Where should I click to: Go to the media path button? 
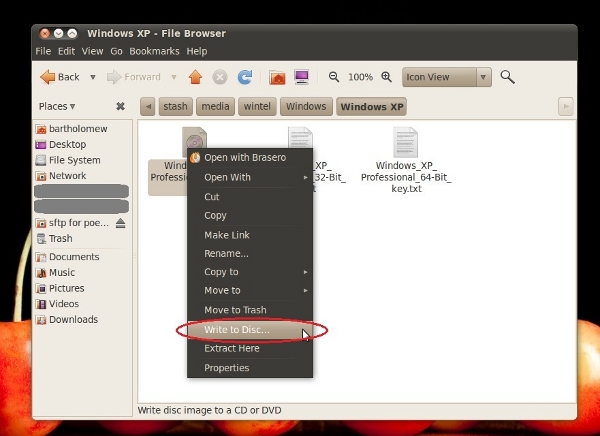215,106
